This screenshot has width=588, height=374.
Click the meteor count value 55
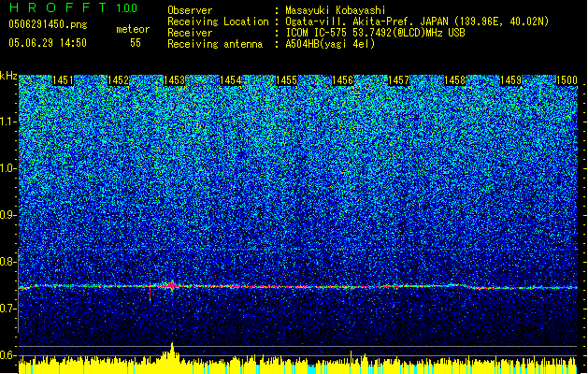136,43
